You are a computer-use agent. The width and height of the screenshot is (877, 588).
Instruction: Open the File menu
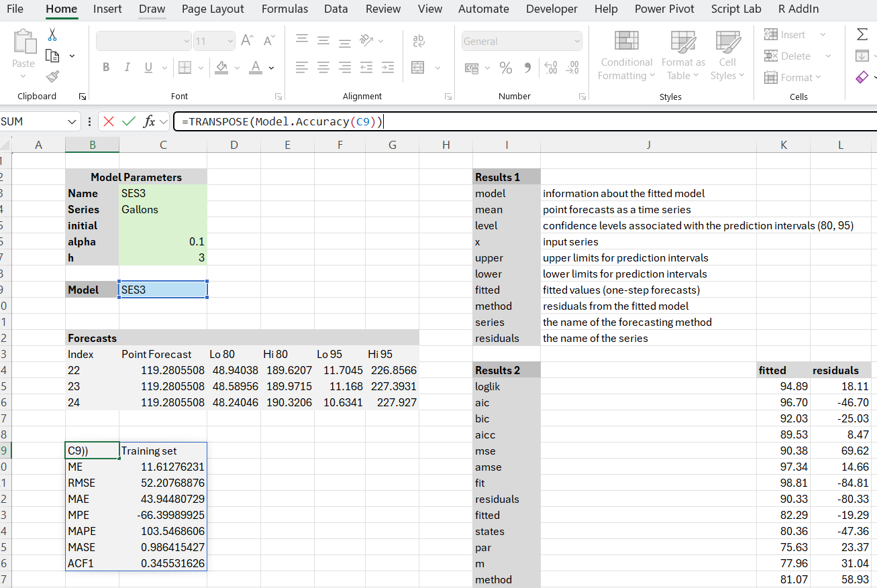point(15,9)
